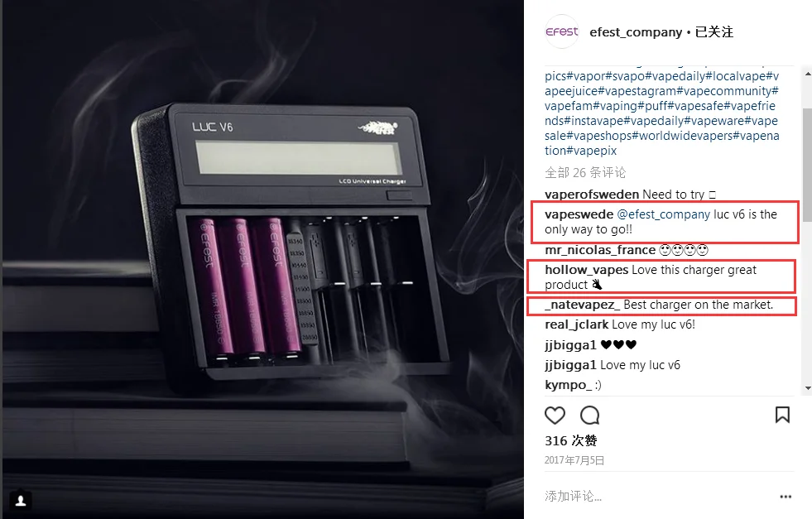View the list of 316 likes

click(570, 441)
